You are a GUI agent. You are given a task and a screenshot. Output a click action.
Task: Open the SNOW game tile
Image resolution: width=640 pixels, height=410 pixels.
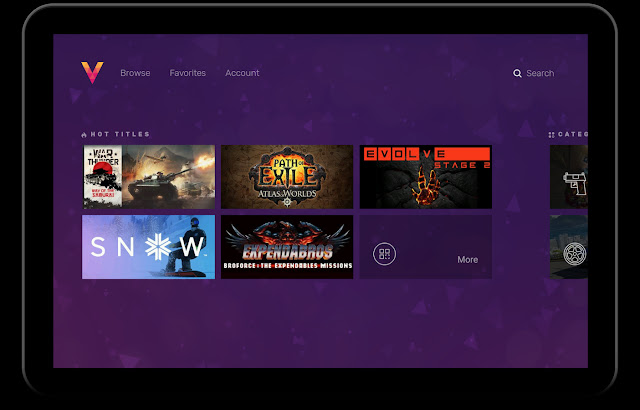(x=149, y=247)
